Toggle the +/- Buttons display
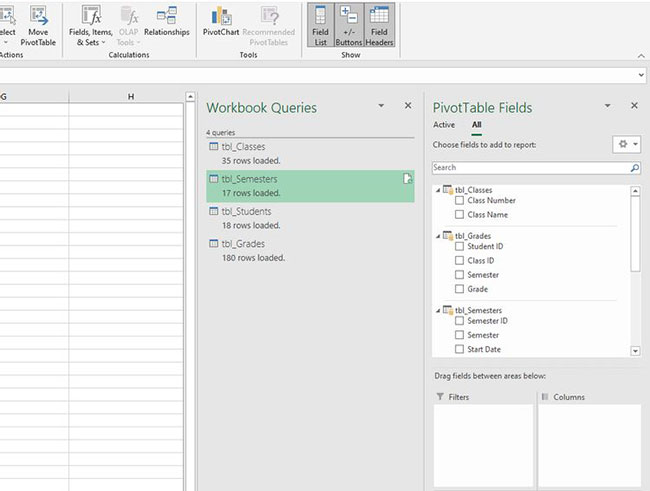Image resolution: width=650 pixels, height=491 pixels. pyautogui.click(x=349, y=25)
